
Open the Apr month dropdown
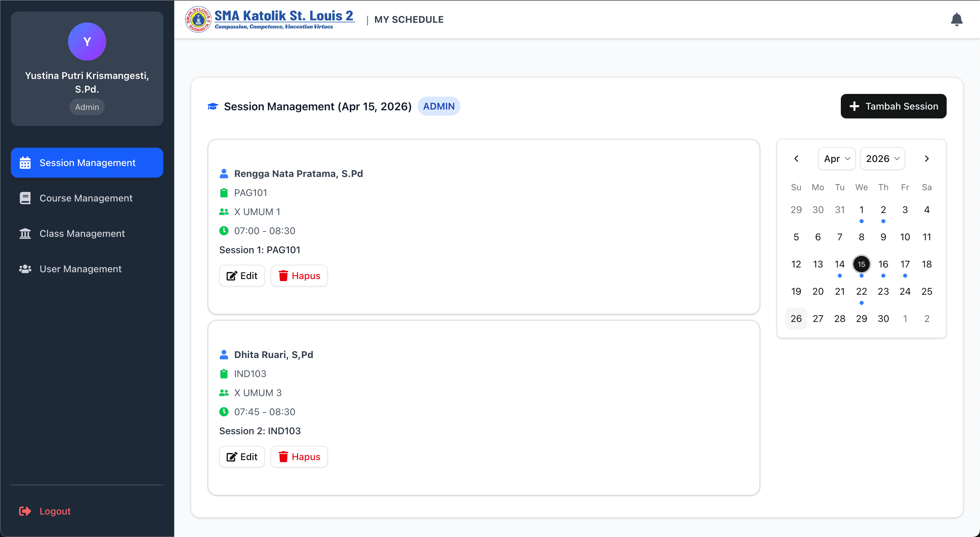click(836, 159)
